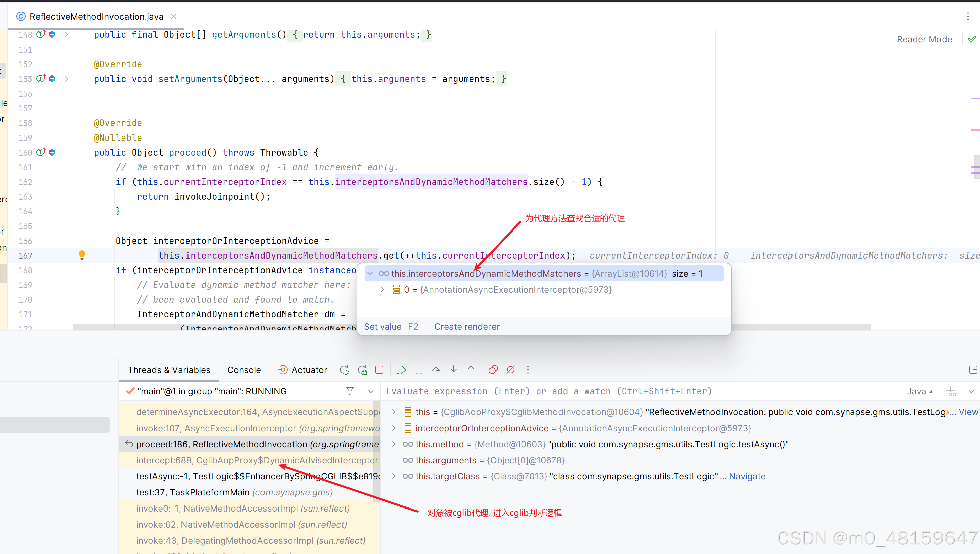The image size is (980, 554).
Task: Toggle Reader Mode in the editor
Action: click(924, 39)
